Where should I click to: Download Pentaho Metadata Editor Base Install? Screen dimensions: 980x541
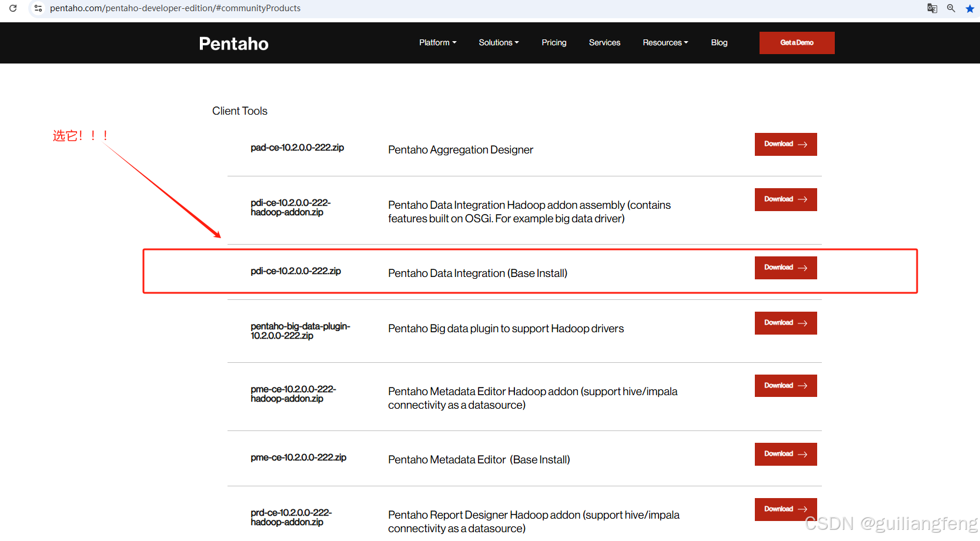click(785, 454)
